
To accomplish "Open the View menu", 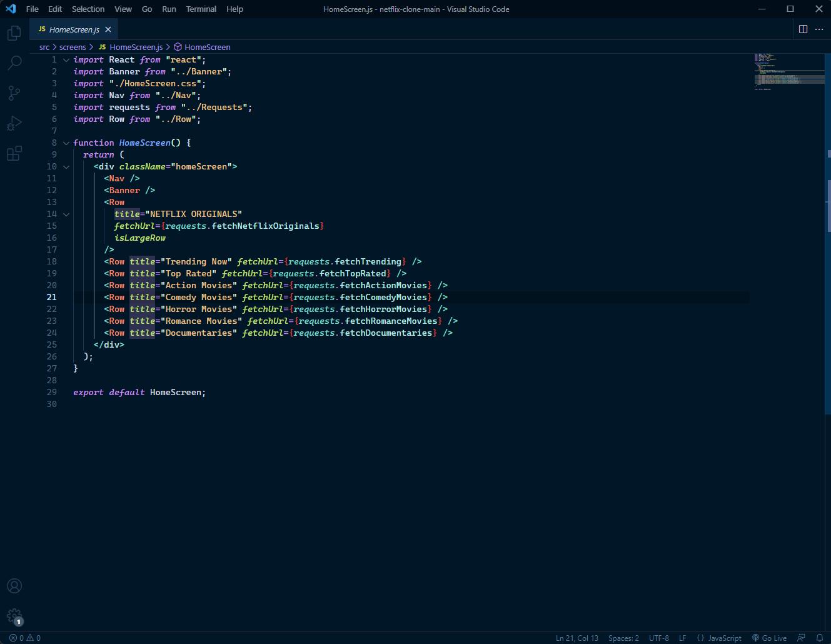I will point(123,9).
